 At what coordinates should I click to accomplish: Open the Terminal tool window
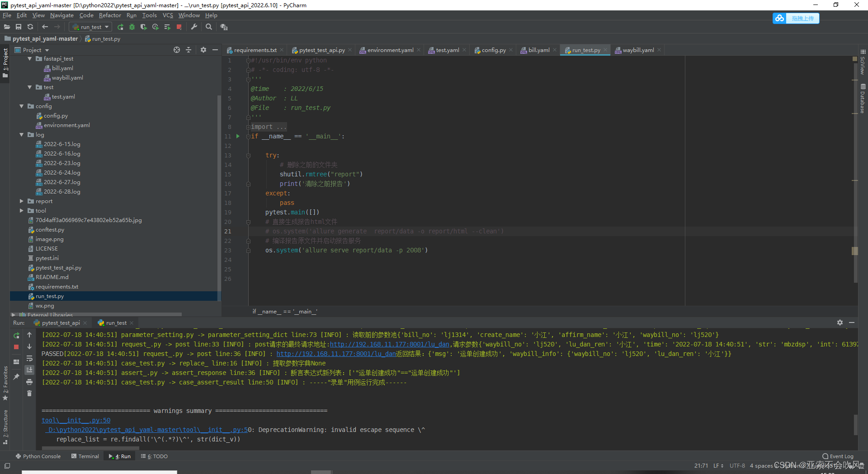click(x=85, y=456)
